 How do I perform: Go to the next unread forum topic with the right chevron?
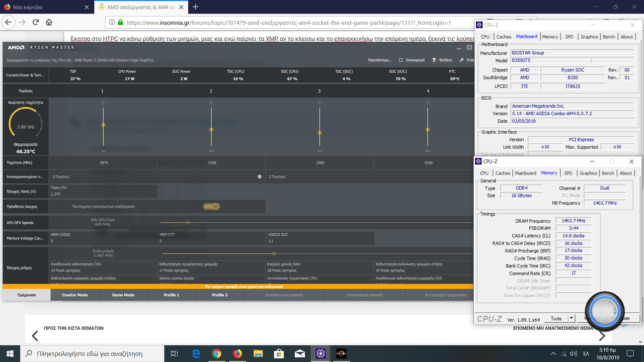(602, 336)
